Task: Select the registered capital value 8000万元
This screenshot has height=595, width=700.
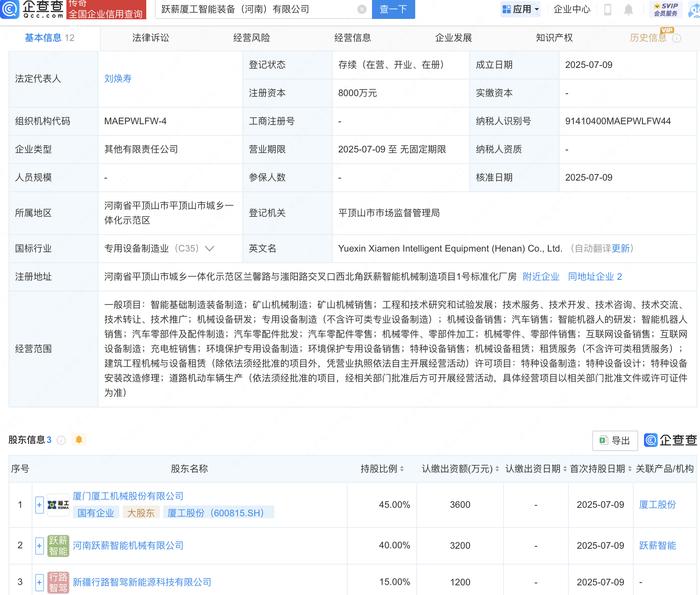Action: (358, 93)
